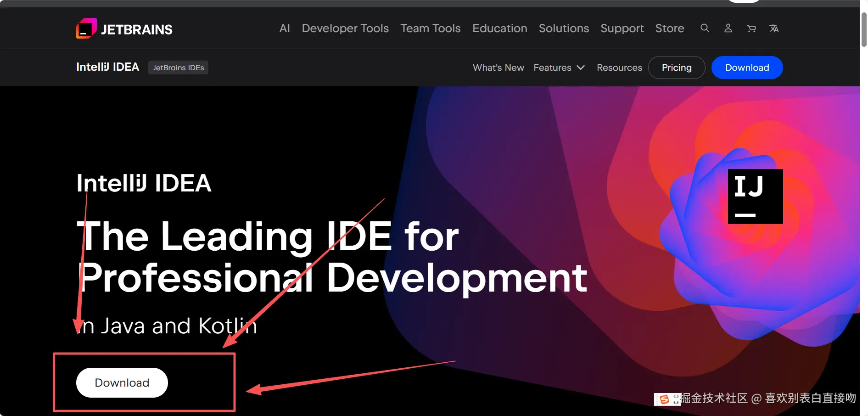Click the page vertical scrollbar thumb

[x=864, y=29]
